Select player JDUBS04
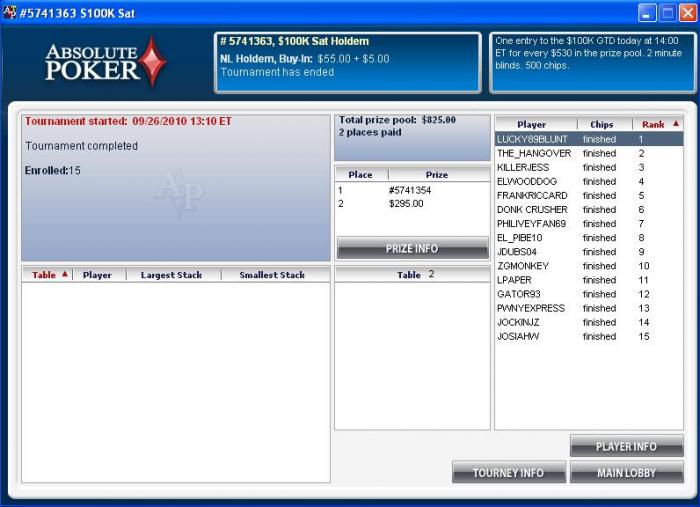This screenshot has width=700, height=507. [589, 252]
